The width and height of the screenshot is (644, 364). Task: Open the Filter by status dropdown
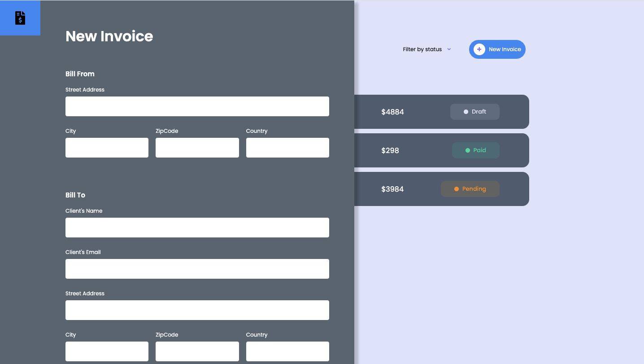click(x=422, y=49)
